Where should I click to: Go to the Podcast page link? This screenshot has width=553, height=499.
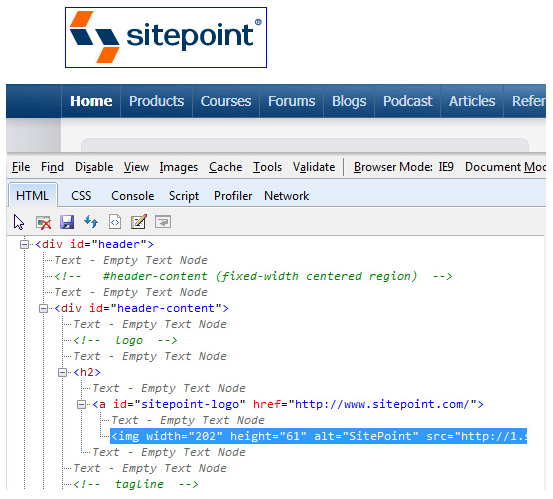pos(407,101)
